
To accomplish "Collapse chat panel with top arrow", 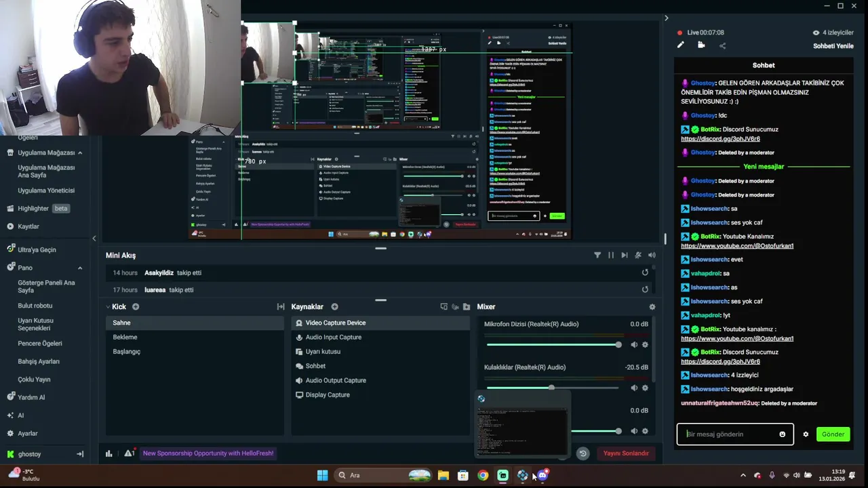I will tap(667, 18).
